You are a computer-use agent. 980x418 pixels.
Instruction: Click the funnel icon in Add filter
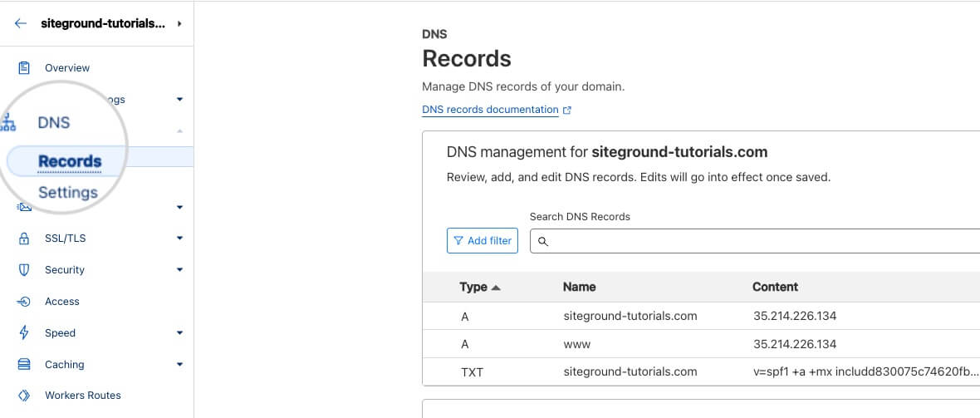click(x=458, y=241)
